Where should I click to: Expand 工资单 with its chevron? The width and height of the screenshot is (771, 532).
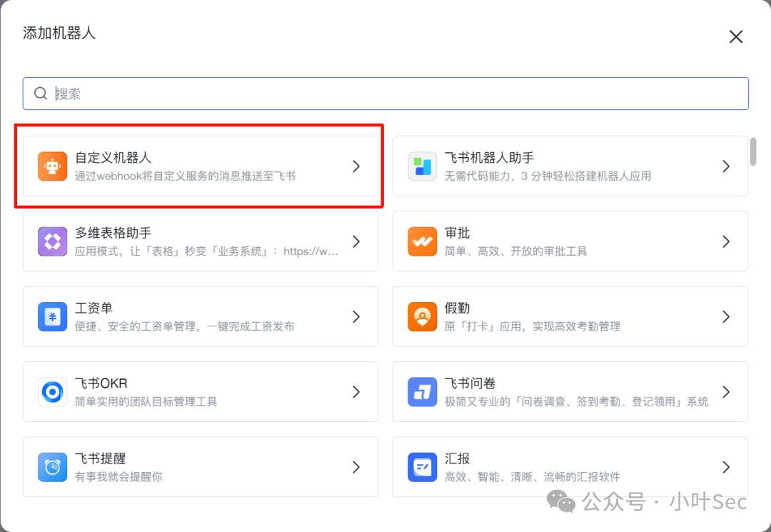pyautogui.click(x=356, y=316)
